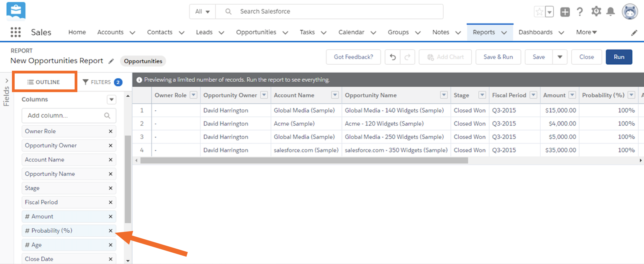Viewport: 644px width, 264px height.
Task: Open the Save options dropdown arrow
Action: pyautogui.click(x=560, y=57)
